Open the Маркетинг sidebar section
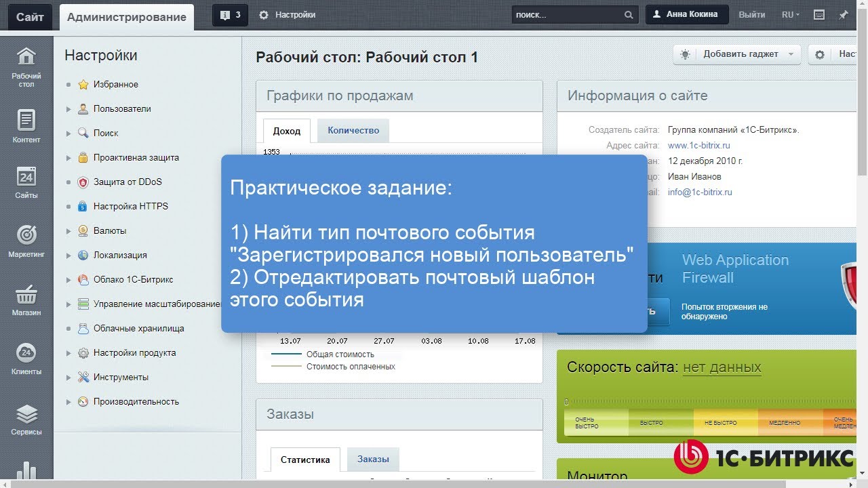The width and height of the screenshot is (868, 488). point(26,241)
